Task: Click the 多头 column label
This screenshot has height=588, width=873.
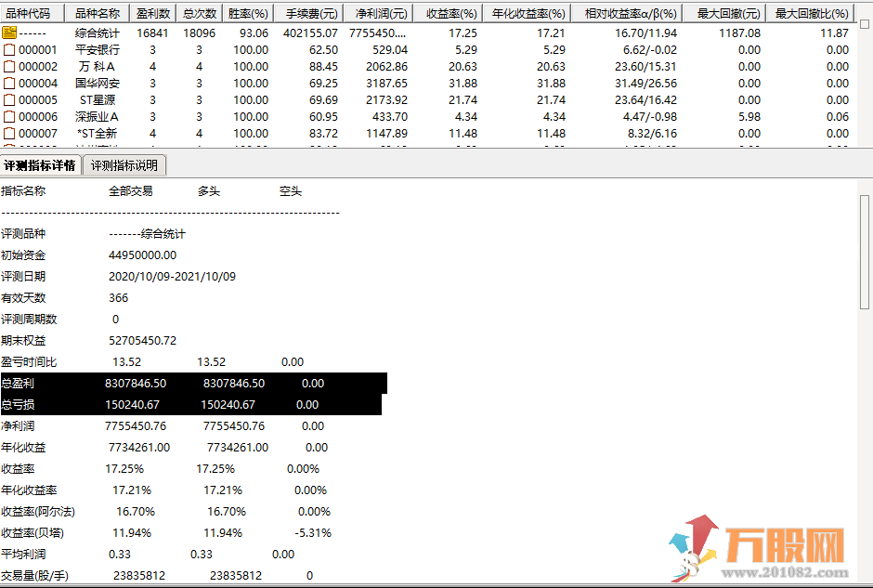Action: tap(209, 191)
